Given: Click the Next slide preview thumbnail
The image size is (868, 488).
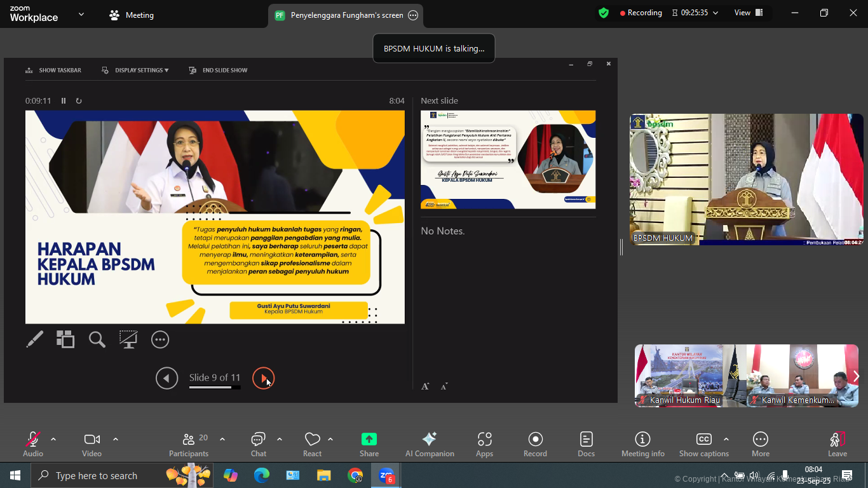Looking at the screenshot, I should tap(507, 159).
